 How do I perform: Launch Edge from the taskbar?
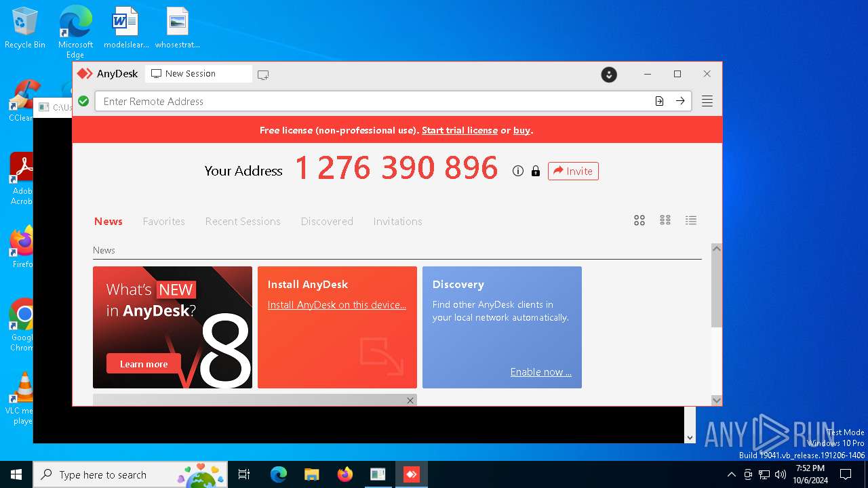tap(278, 474)
